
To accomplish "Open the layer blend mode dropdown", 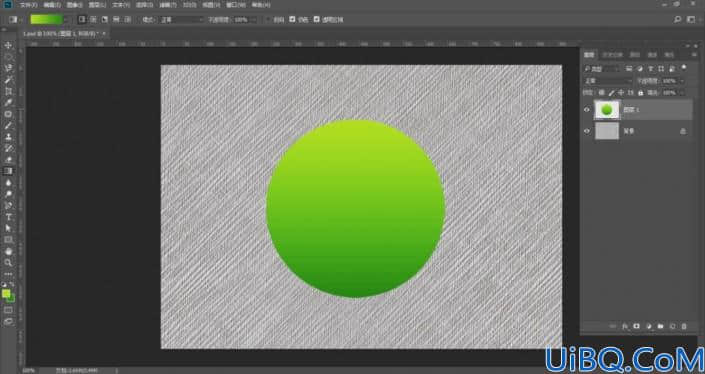I will point(608,81).
